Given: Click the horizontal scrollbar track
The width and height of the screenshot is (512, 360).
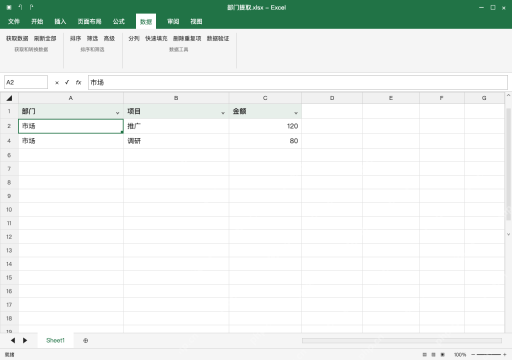Looking at the screenshot, I should (x=402, y=340).
